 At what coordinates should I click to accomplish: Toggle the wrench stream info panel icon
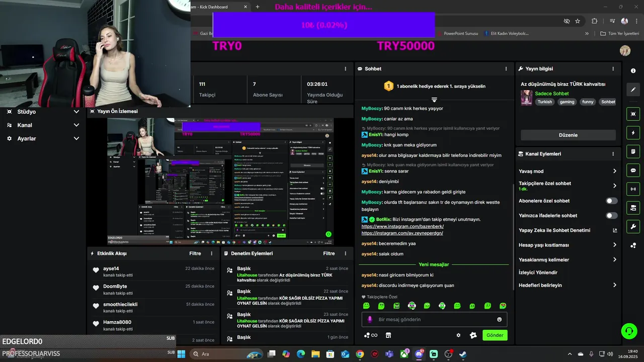pos(633,226)
